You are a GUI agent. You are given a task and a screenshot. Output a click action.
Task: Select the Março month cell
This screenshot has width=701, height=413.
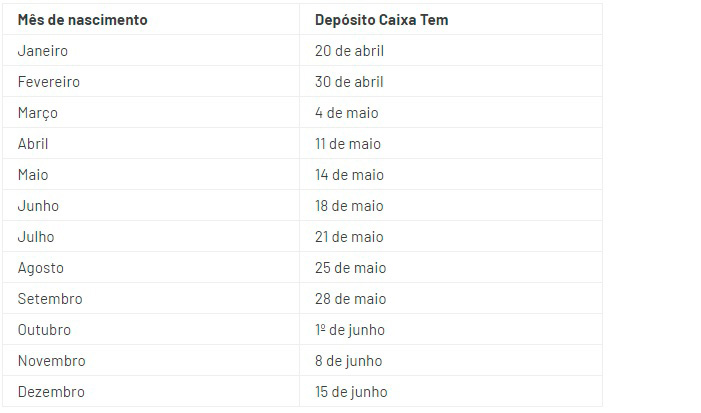151,112
